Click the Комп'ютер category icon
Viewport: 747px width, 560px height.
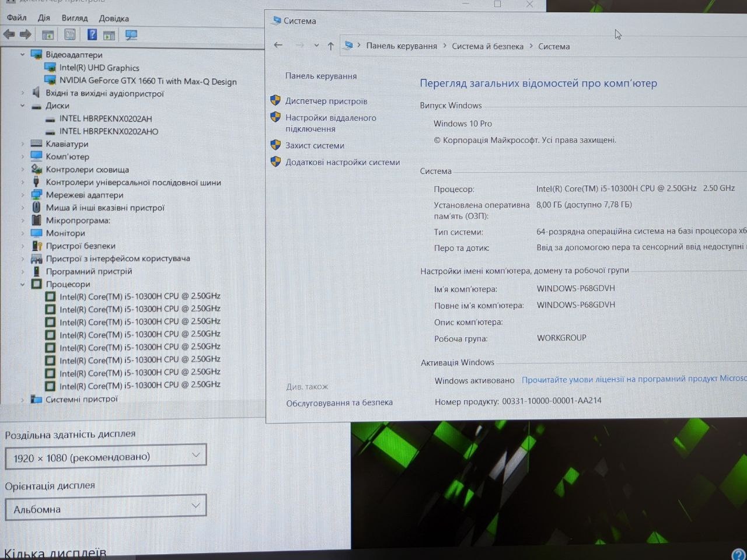click(36, 156)
